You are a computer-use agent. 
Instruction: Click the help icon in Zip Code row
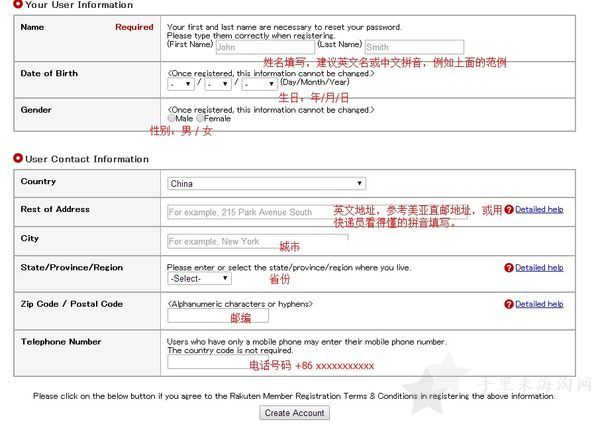point(509,305)
